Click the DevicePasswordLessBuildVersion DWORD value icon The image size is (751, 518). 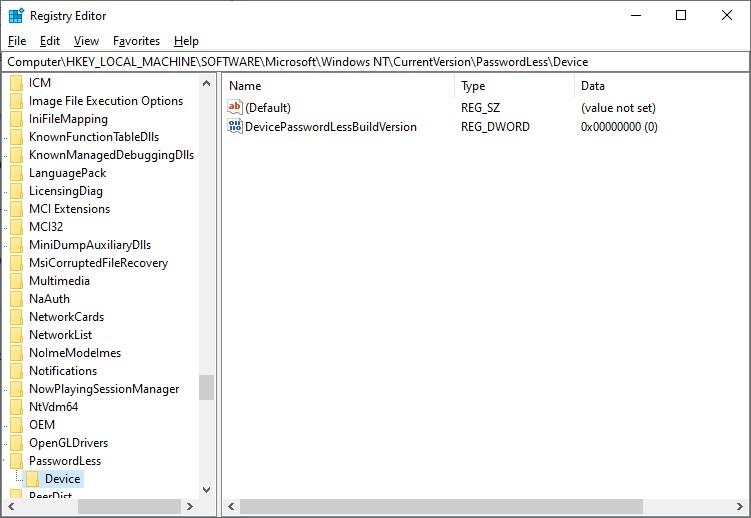(235, 126)
